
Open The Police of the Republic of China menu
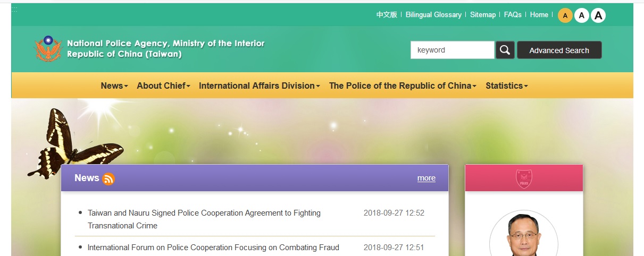click(x=403, y=86)
